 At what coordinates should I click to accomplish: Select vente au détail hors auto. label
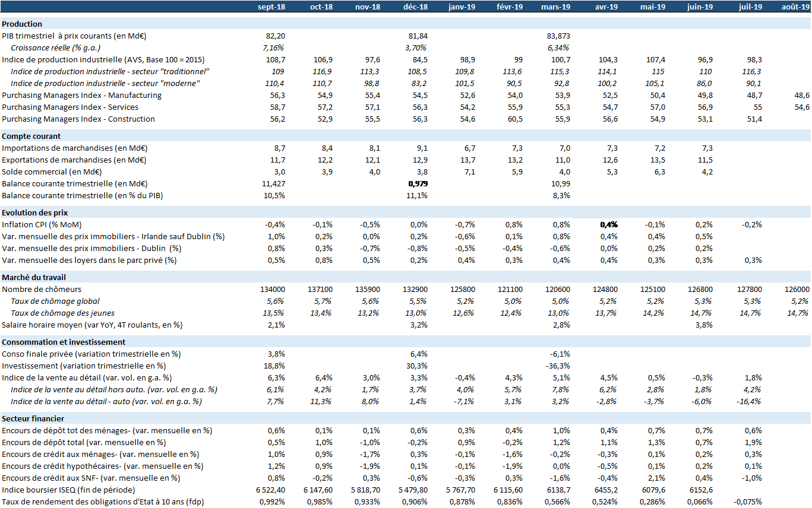(114, 390)
